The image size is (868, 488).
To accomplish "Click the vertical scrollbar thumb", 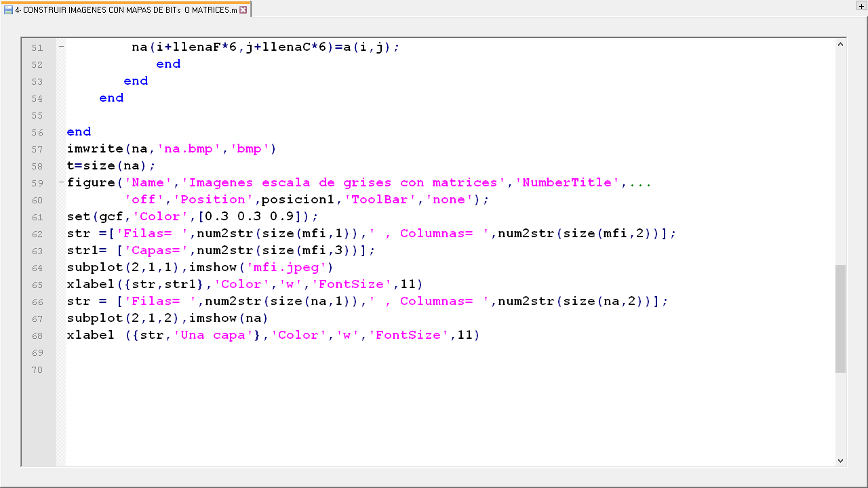I will (840, 319).
